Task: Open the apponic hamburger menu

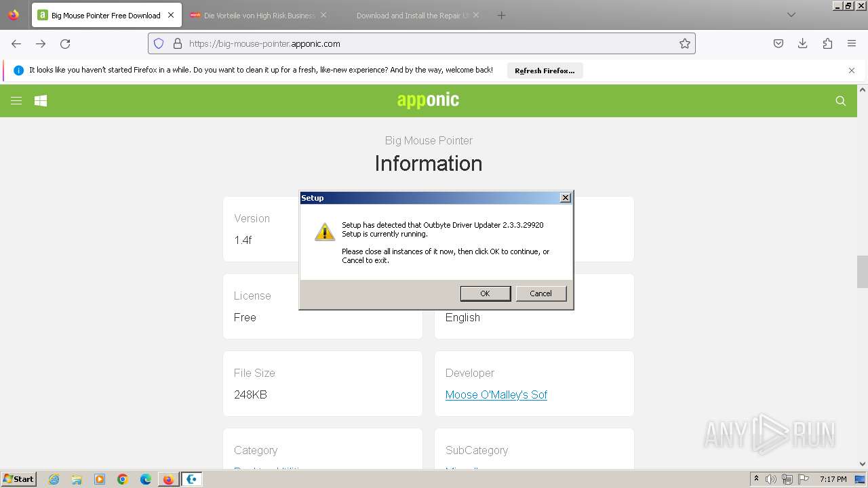Action: click(x=16, y=100)
